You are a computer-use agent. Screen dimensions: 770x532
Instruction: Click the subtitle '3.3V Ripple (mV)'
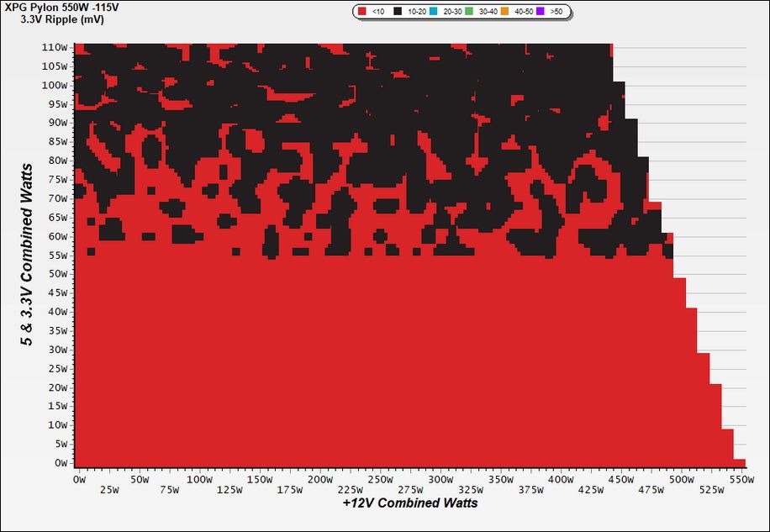(x=62, y=20)
